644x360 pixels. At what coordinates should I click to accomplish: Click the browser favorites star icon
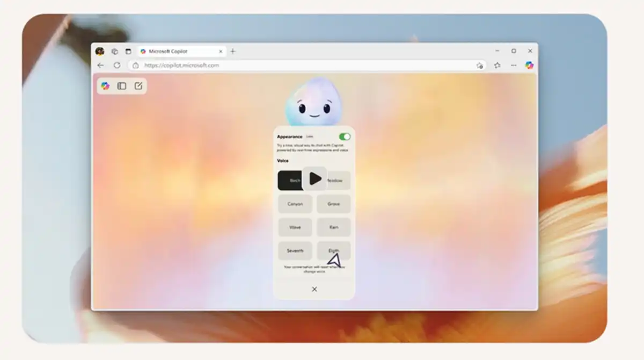[x=497, y=65]
